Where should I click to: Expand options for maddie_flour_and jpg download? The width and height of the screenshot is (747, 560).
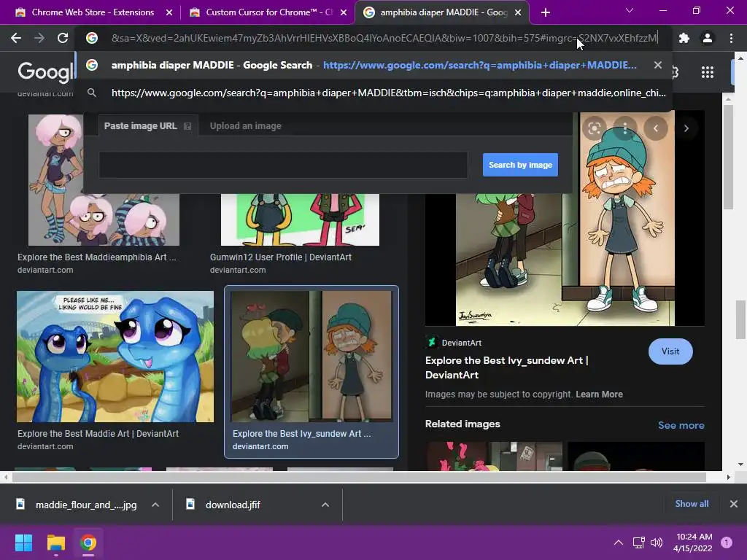tap(155, 505)
